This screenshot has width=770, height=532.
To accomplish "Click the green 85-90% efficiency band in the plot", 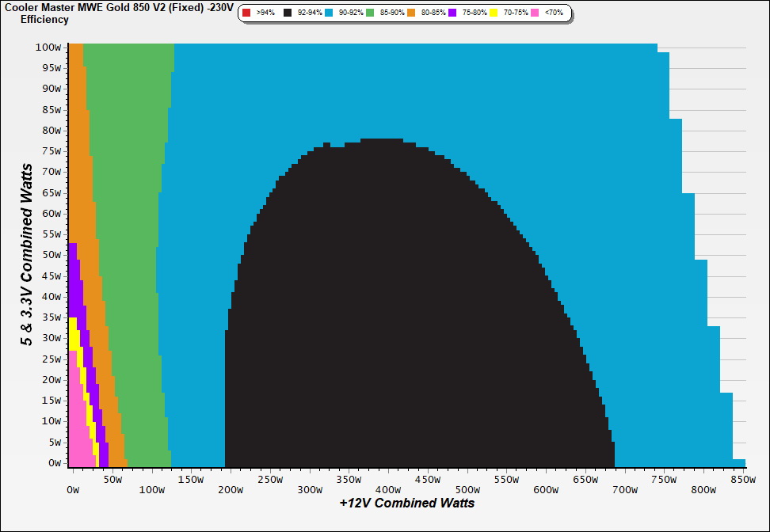I will pyautogui.click(x=131, y=237).
